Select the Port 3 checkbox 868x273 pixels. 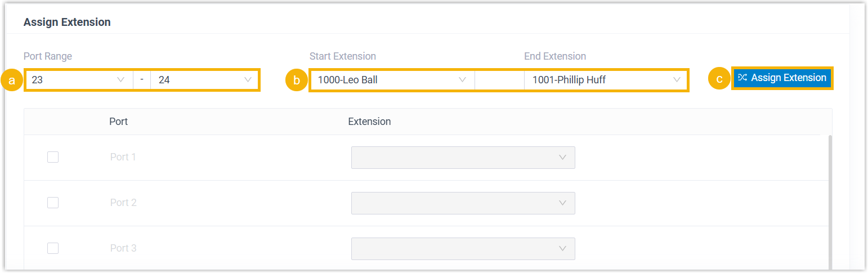[x=53, y=248]
